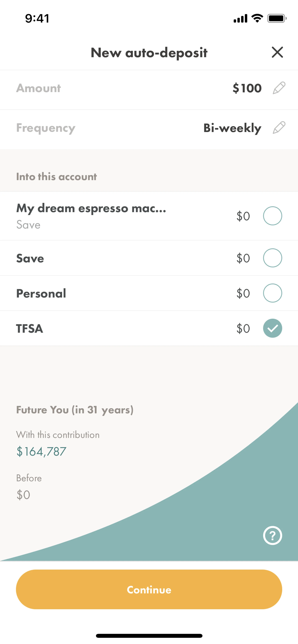Close the New auto-deposit screen

[x=277, y=52]
